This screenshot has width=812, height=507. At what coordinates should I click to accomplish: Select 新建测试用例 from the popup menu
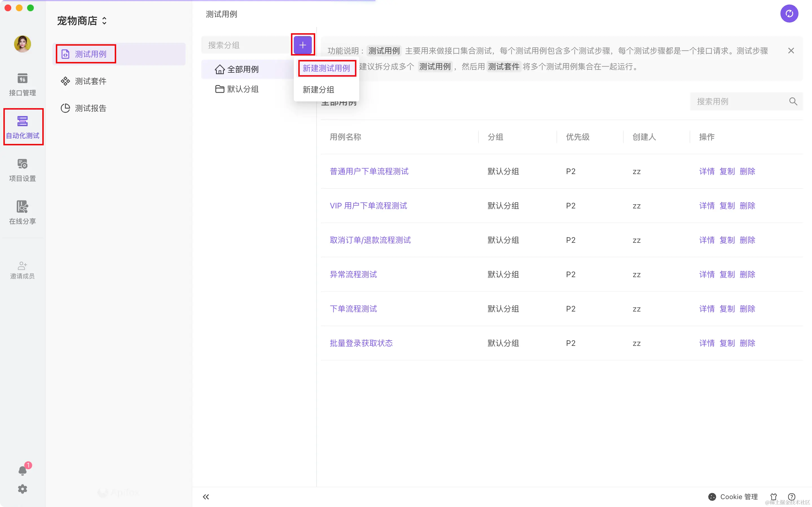[x=326, y=68]
